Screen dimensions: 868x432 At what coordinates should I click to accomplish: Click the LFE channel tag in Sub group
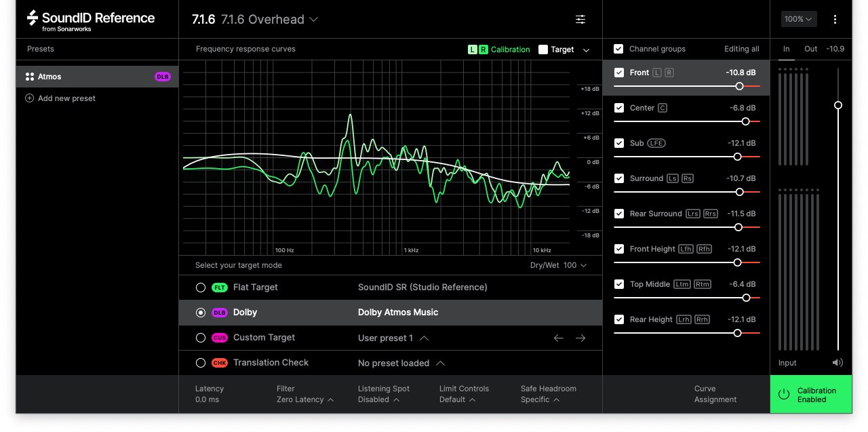click(x=656, y=143)
